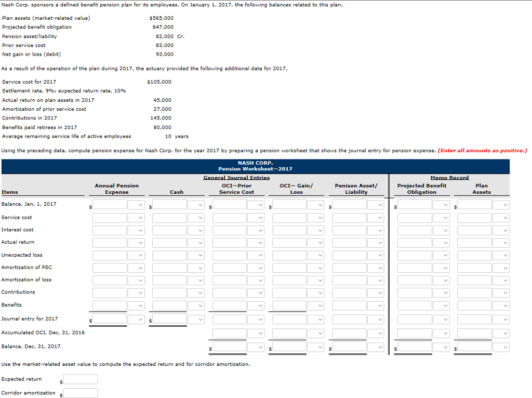Viewport: 532px width, 398px height.
Task: Open Projected Benefit Obligation dropdown for Benefits row
Action: pyautogui.click(x=442, y=306)
